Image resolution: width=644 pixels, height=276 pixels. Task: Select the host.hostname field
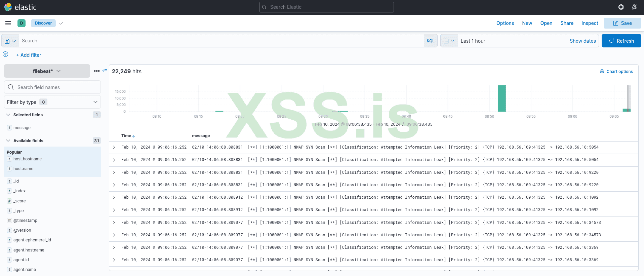coord(28,159)
